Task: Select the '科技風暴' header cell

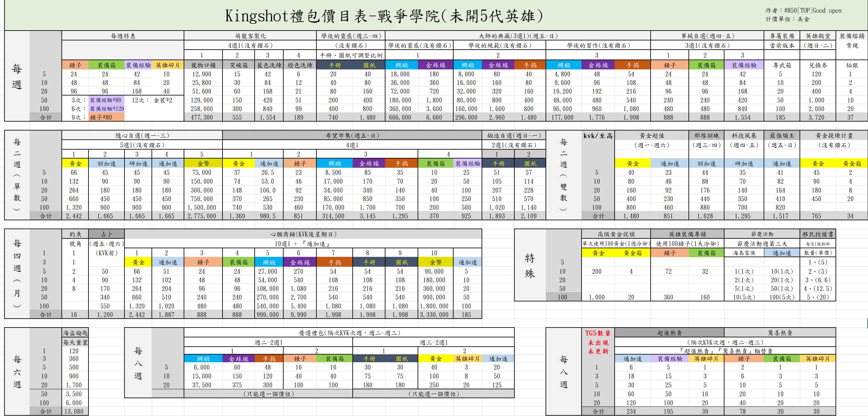Action: point(744,135)
